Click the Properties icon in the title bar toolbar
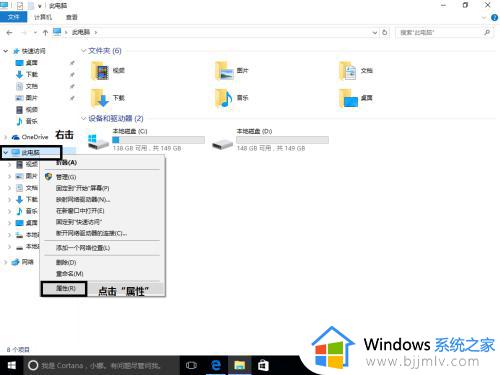500x375 pixels. tap(20, 6)
